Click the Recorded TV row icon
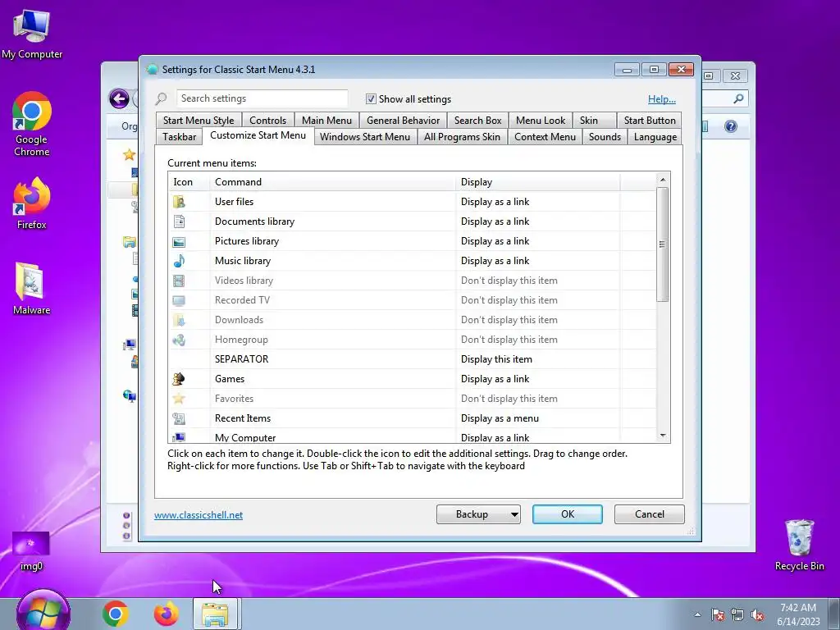This screenshot has width=840, height=630. pyautogui.click(x=179, y=300)
